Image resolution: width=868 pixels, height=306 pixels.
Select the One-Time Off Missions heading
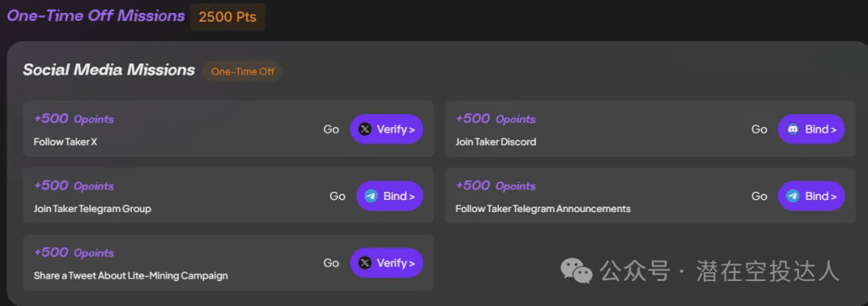tap(96, 15)
